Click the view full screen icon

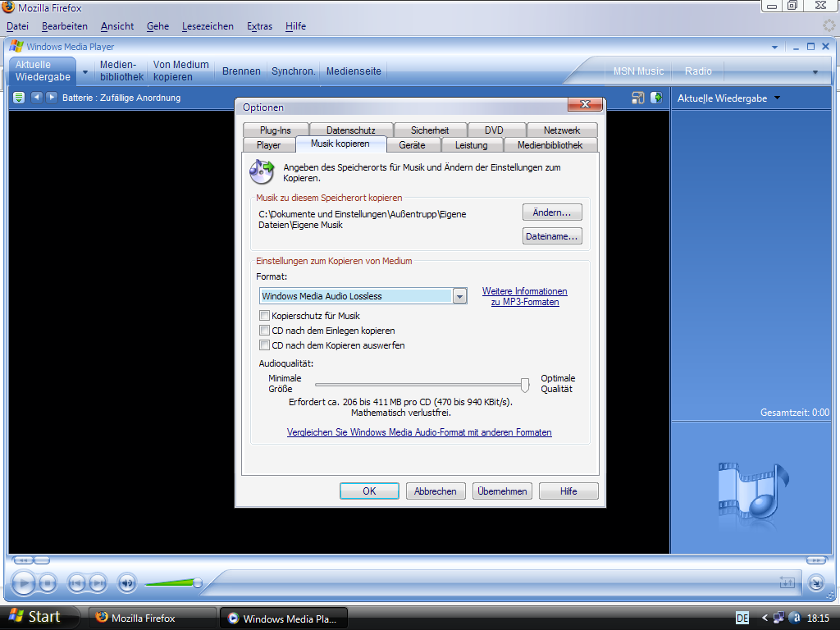click(637, 98)
